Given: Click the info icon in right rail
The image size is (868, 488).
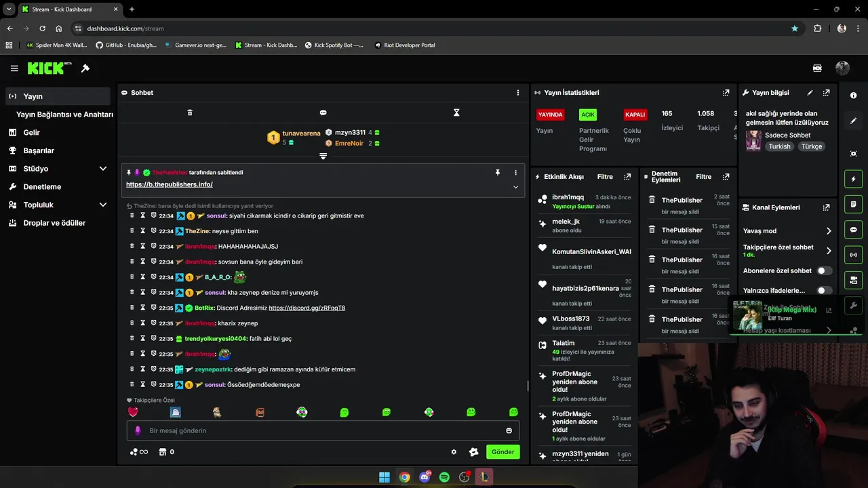Looking at the screenshot, I should [x=854, y=96].
